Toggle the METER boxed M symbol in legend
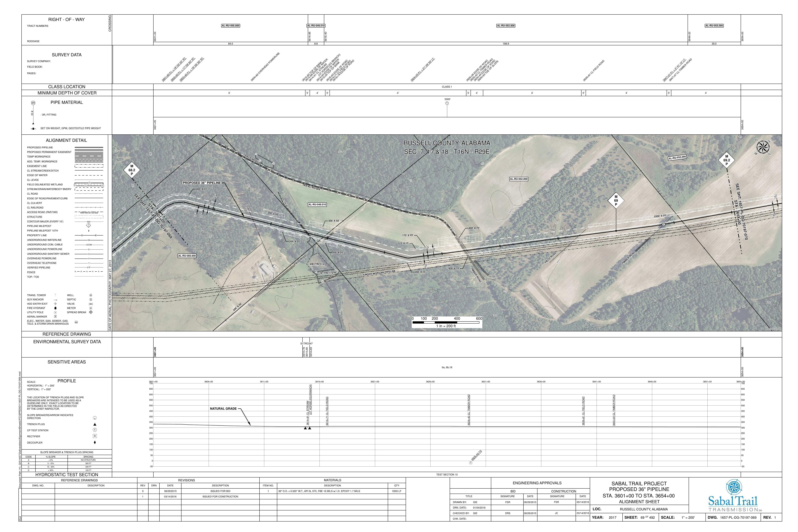Screen dimensions: 798x532 91,308
